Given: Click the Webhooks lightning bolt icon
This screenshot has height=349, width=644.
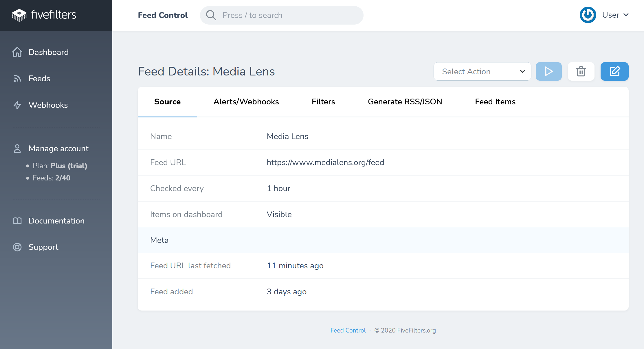Looking at the screenshot, I should pos(17,105).
